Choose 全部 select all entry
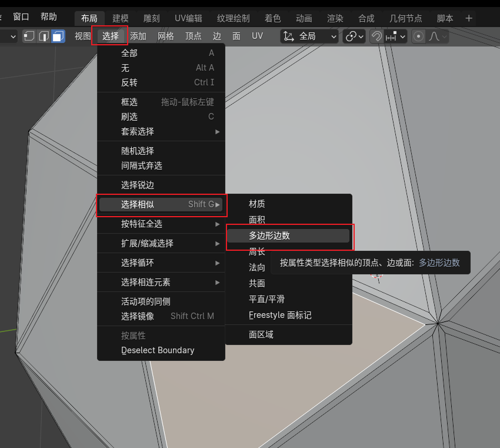Screen dimensions: 500x448 pyautogui.click(x=161, y=53)
